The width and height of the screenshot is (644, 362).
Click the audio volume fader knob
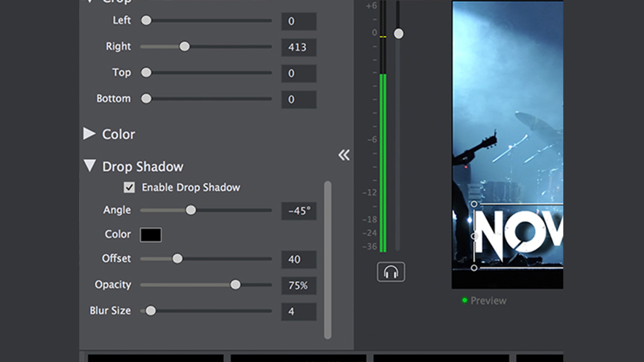coord(398,34)
